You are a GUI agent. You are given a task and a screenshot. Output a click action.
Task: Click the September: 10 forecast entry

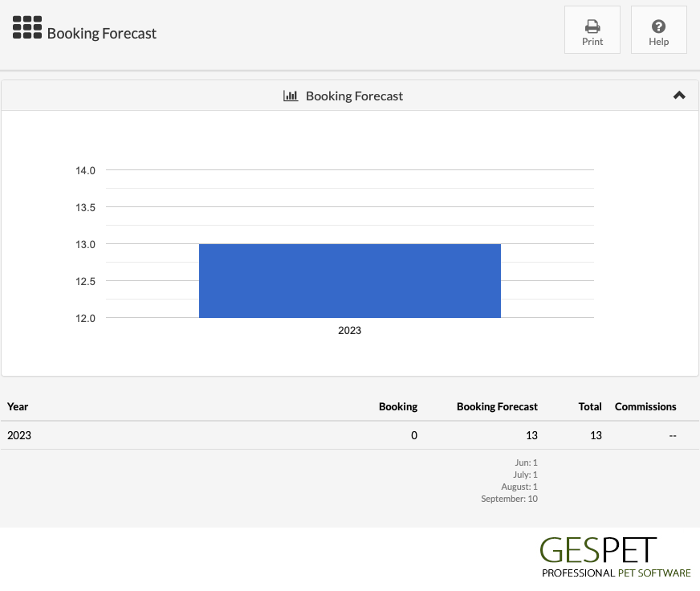(x=510, y=499)
